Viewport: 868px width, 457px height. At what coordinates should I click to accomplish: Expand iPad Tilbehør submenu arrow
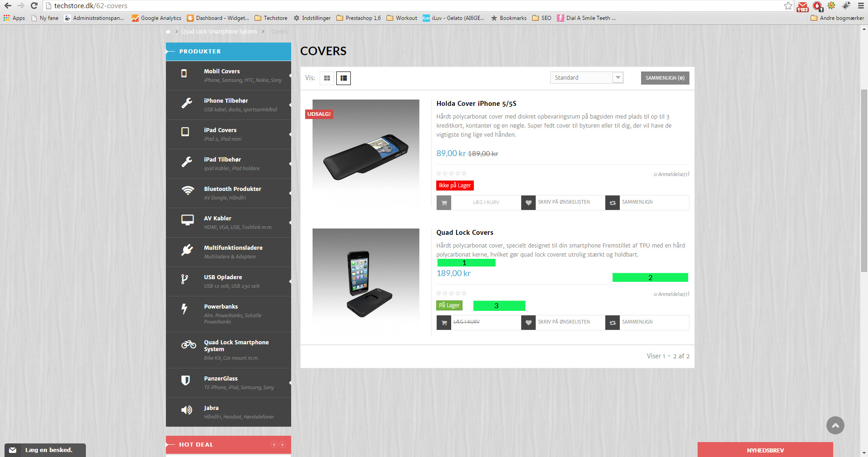(x=290, y=164)
